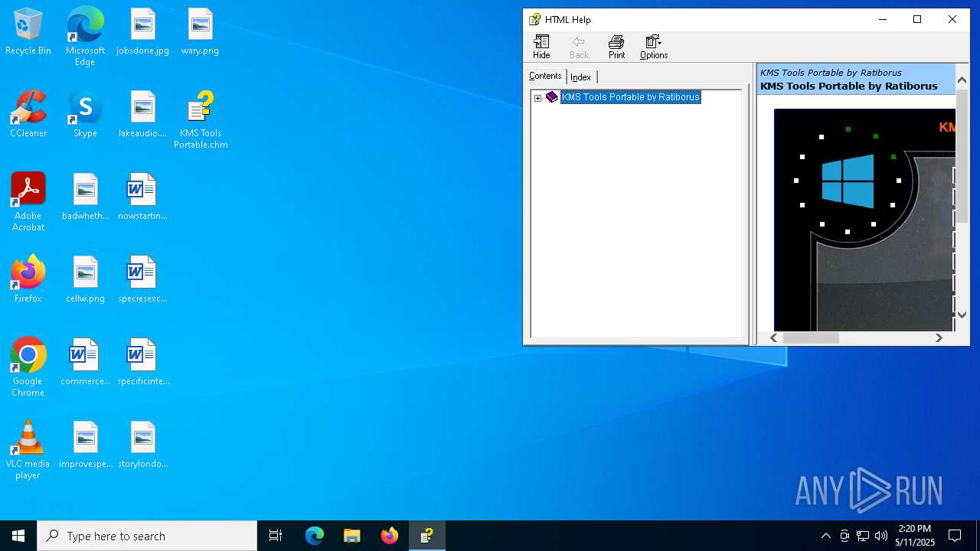Click horizontal scrollbar left arrow
Viewport: 980px width, 551px height.
[x=773, y=337]
